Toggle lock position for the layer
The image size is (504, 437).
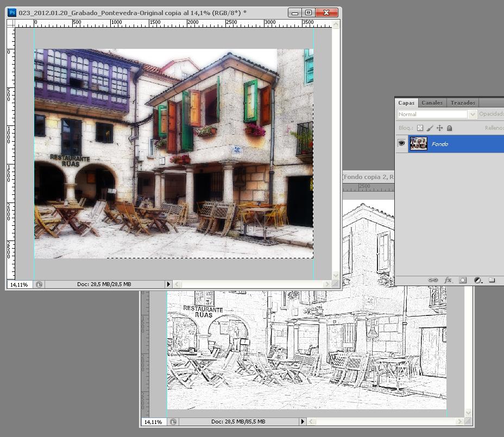[x=439, y=128]
